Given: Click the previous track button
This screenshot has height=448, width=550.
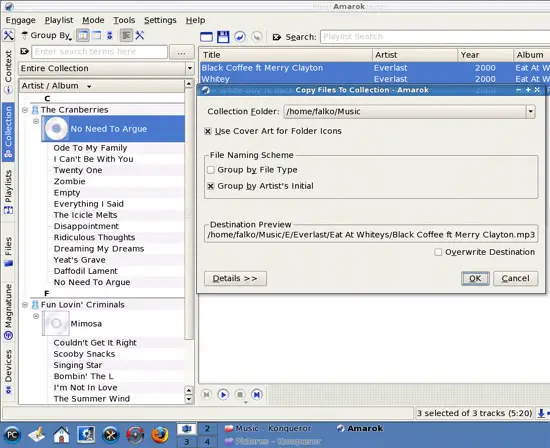Looking at the screenshot, I should [x=206, y=395].
